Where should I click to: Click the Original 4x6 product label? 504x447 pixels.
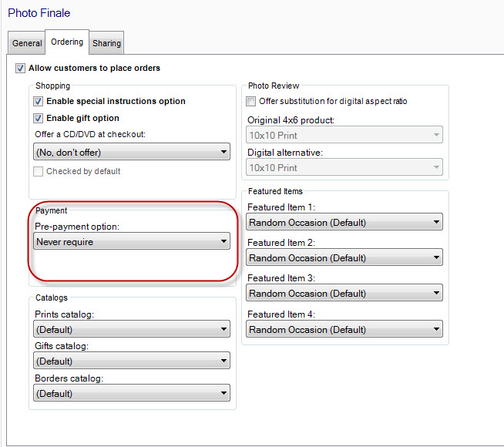291,120
